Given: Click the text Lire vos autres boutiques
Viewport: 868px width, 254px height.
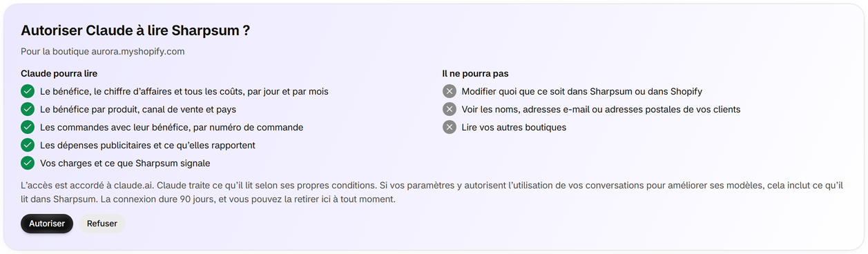Looking at the screenshot, I should coord(514,128).
